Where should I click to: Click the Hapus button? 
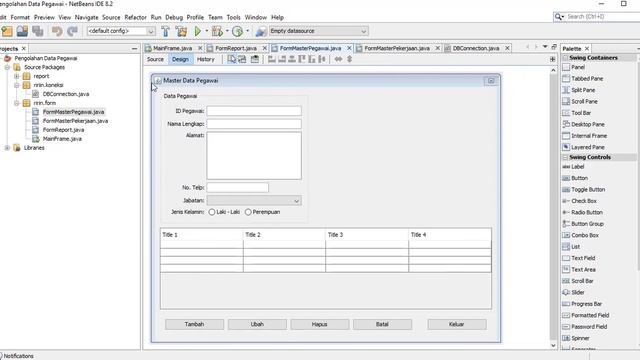click(320, 324)
